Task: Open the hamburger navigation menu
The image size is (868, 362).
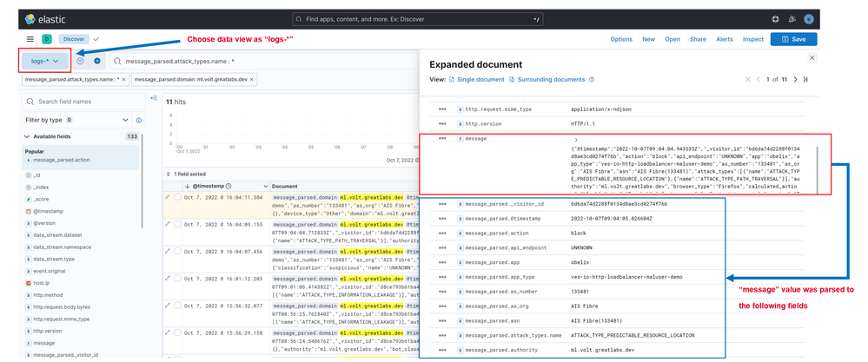Action: (x=30, y=39)
